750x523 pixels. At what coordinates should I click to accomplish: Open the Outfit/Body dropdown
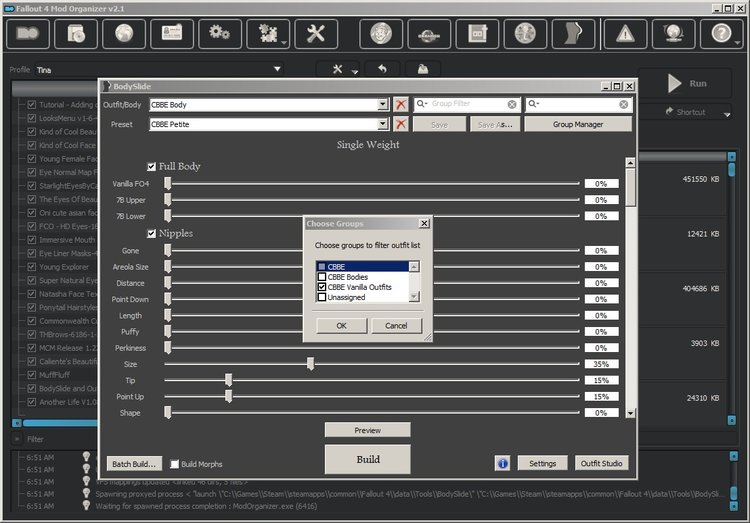click(382, 104)
